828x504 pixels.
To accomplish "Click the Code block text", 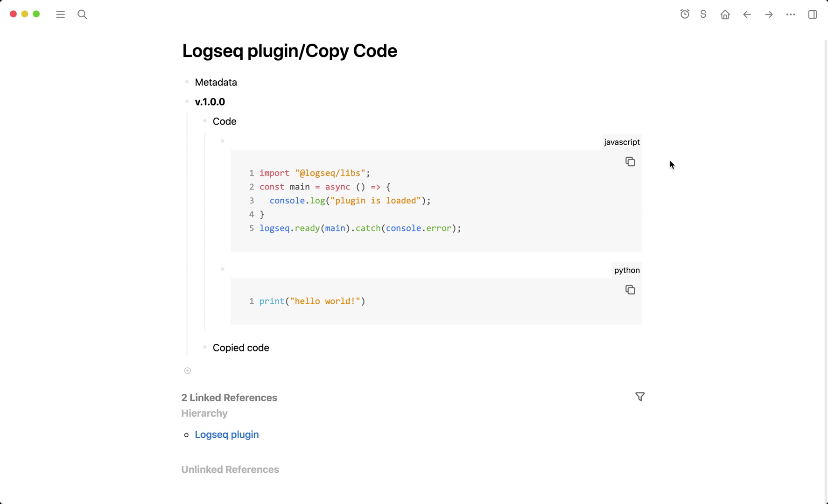I will [x=225, y=121].
